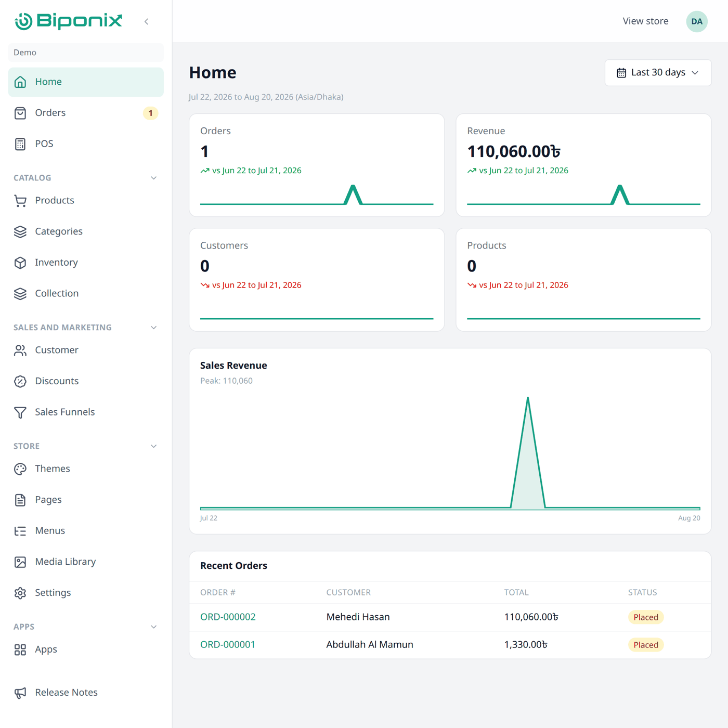Click the Apps grid icon
The image size is (728, 728).
coord(20,649)
